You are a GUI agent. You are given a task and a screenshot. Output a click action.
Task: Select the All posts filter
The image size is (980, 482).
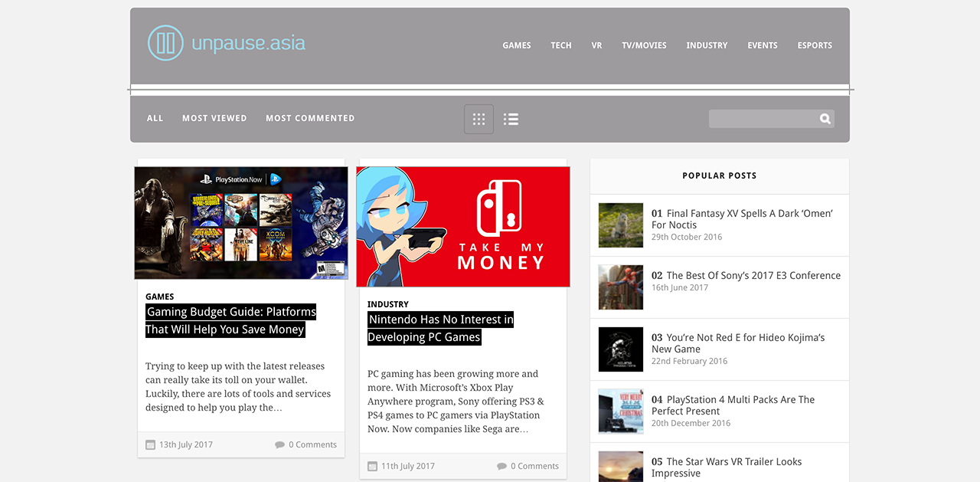pyautogui.click(x=155, y=118)
